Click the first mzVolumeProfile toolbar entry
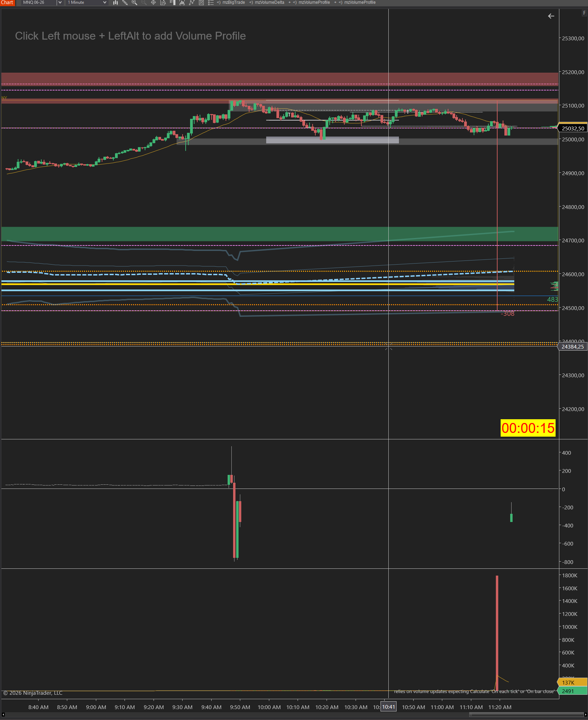Viewport: 588px width, 720px height. click(x=314, y=3)
